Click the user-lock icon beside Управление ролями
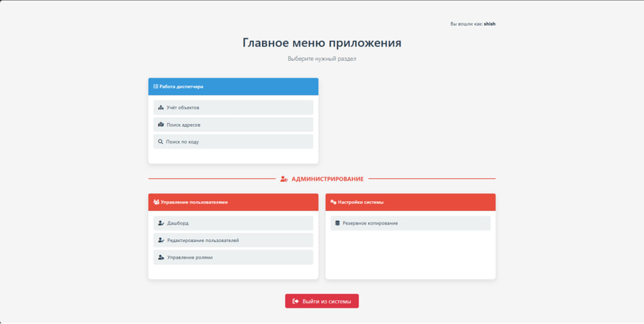Screen dimensions: 644x324 (x=161, y=258)
